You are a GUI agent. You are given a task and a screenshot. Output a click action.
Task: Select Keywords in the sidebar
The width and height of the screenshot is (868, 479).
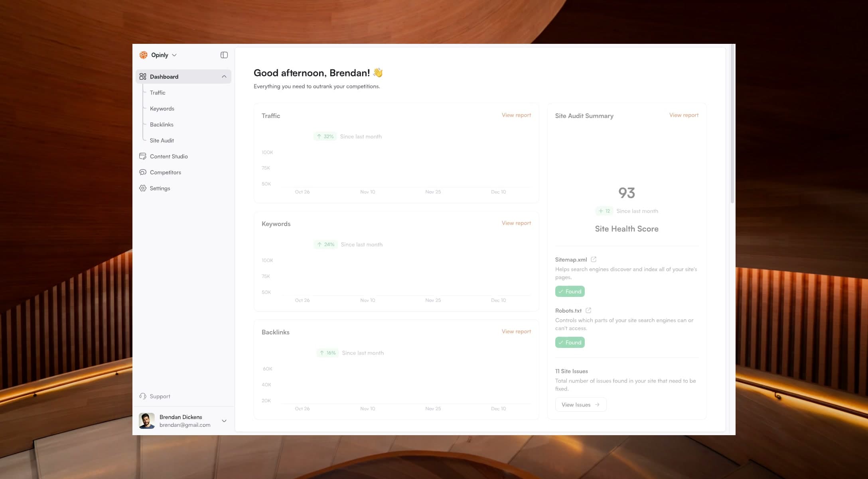pyautogui.click(x=162, y=108)
